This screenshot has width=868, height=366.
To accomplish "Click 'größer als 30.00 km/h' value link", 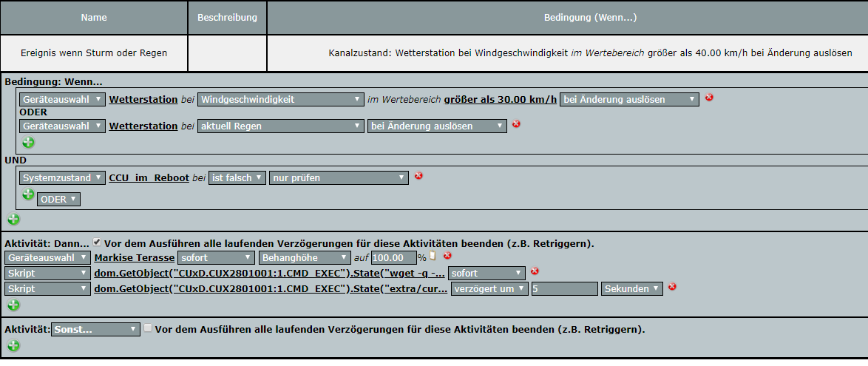I will click(x=500, y=99).
